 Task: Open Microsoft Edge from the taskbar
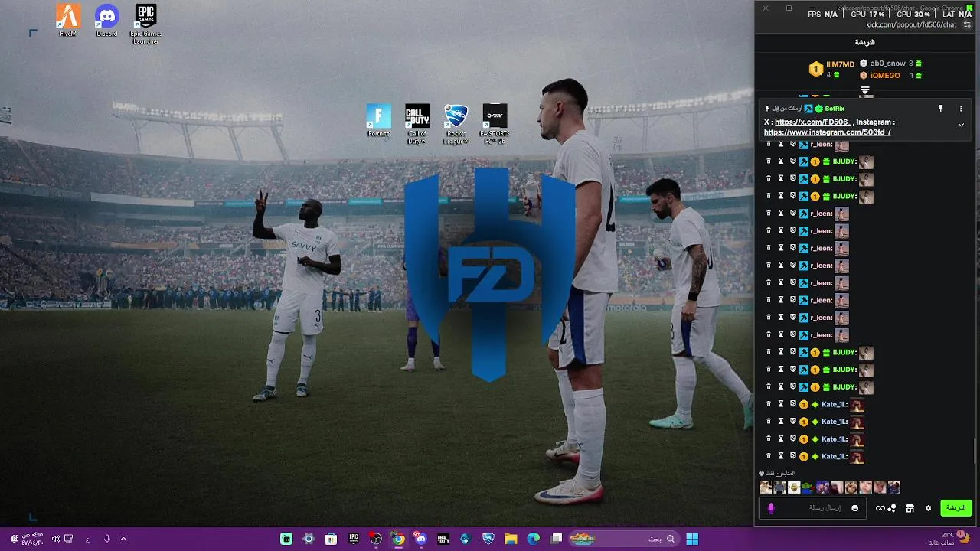(x=534, y=539)
